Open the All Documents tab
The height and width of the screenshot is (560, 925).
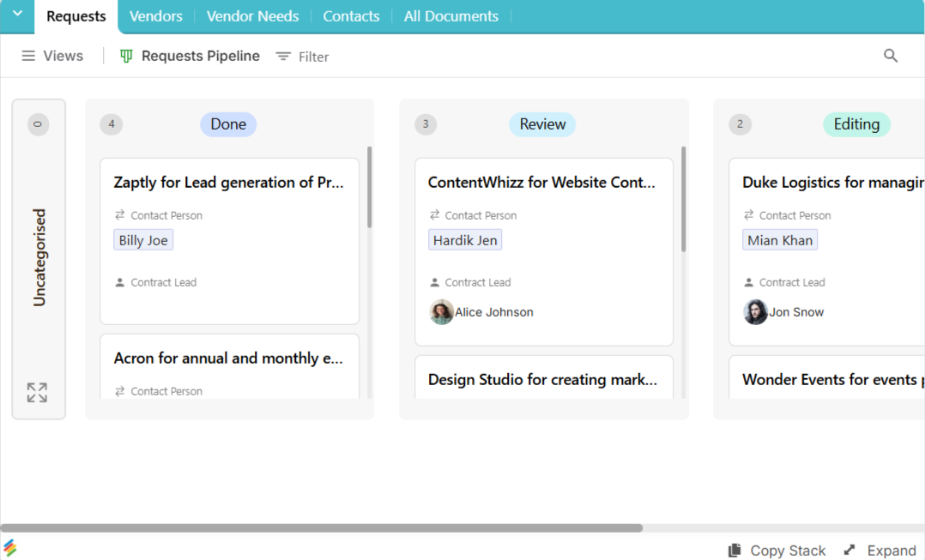pos(451,16)
